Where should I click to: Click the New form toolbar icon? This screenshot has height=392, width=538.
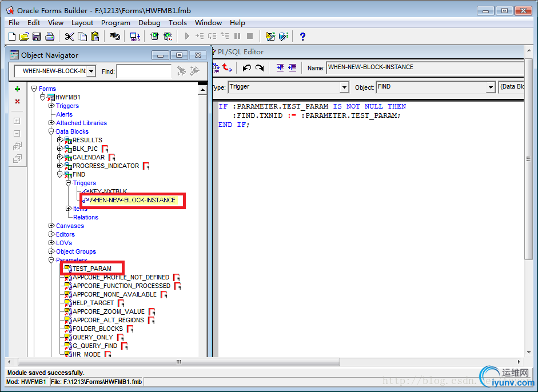click(x=12, y=37)
